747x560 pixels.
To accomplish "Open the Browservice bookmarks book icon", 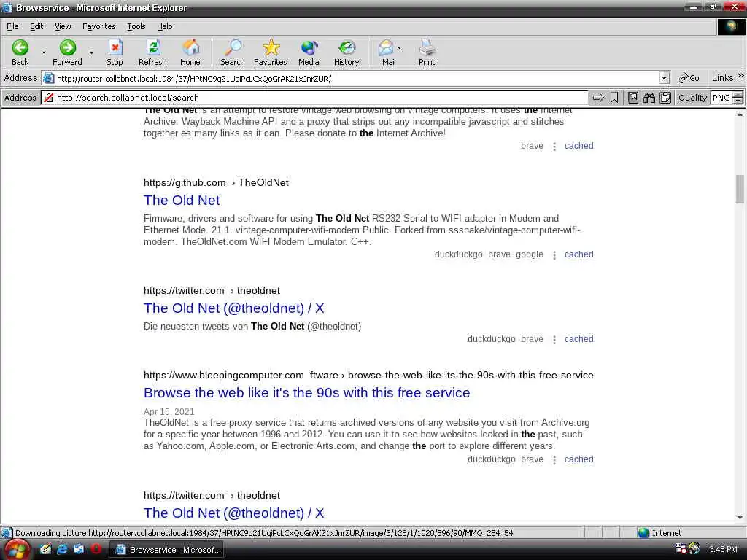I will pos(632,98).
